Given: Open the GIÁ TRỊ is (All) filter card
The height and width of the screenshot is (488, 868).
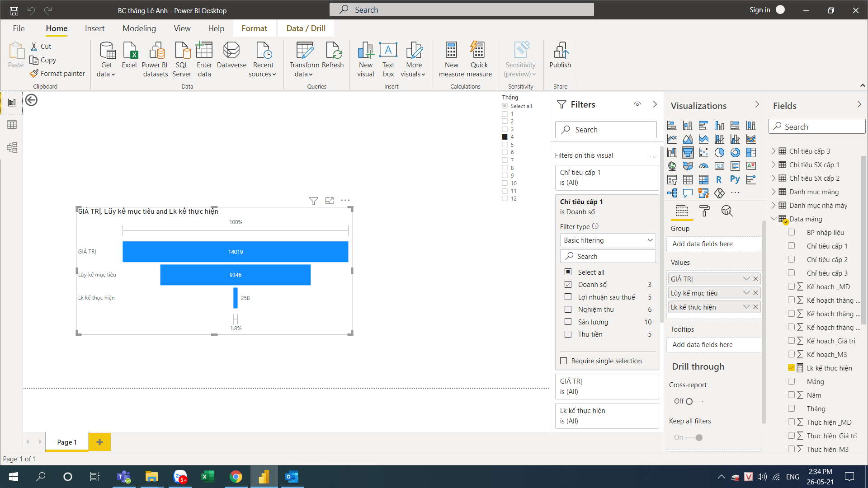Looking at the screenshot, I should point(607,386).
